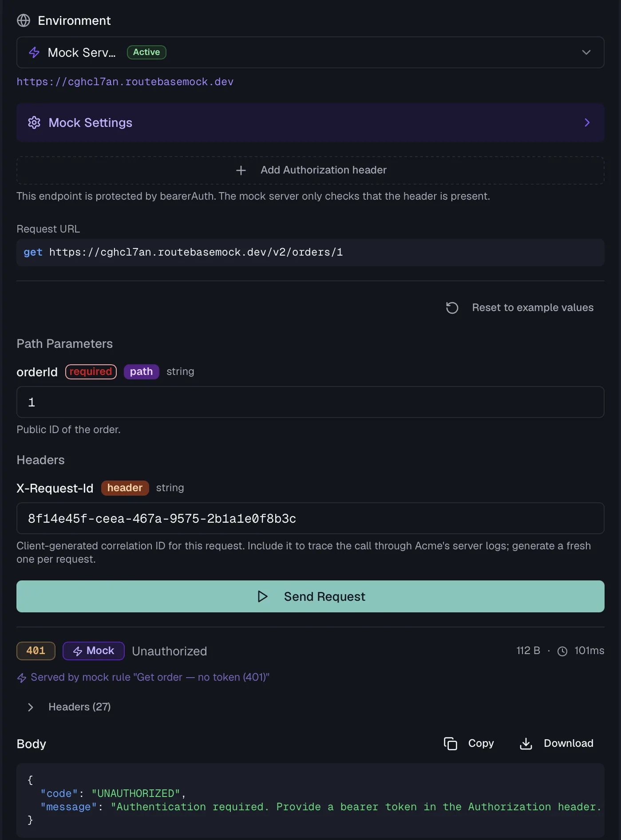Click the plus icon for Authorization header
This screenshot has height=840, width=621.
241,170
